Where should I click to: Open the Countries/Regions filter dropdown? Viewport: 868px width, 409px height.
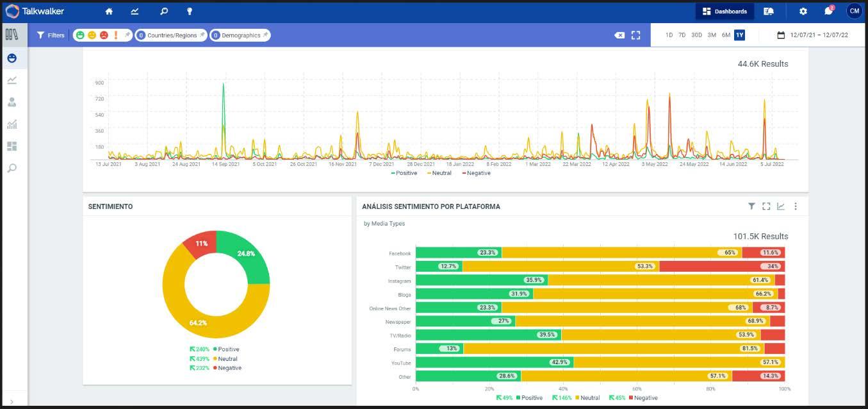[x=171, y=35]
